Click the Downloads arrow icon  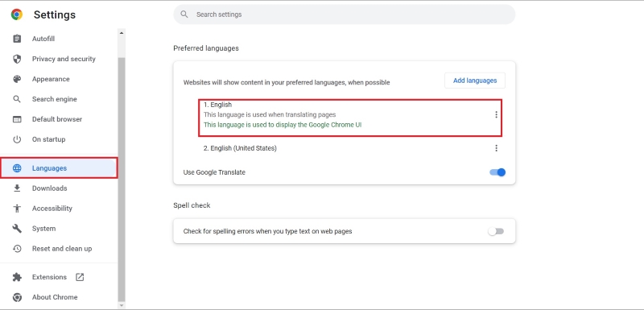17,188
